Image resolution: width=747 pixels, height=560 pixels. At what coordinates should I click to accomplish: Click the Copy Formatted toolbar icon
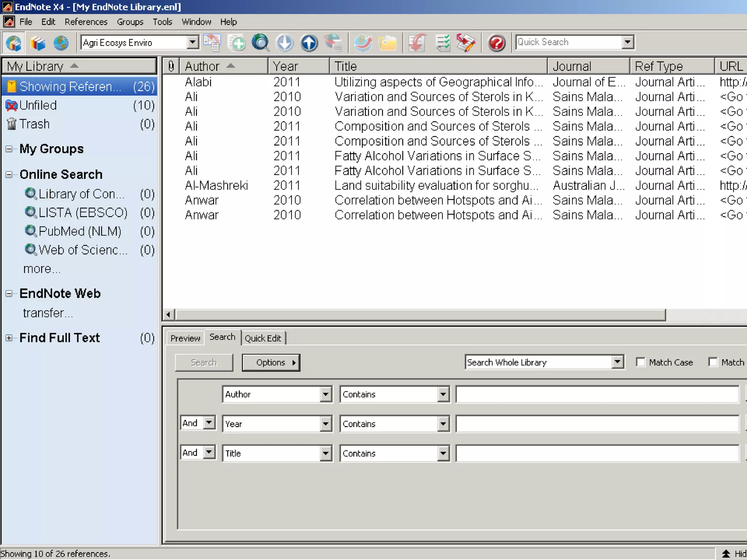(212, 43)
